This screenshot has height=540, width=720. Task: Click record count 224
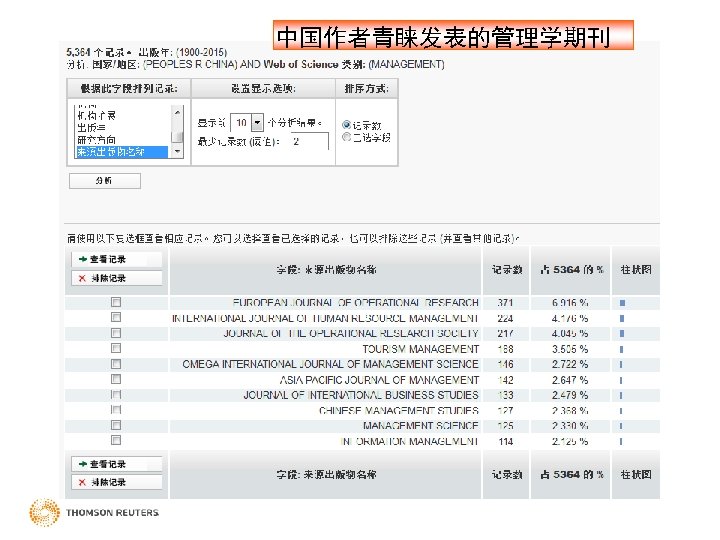coord(505,318)
